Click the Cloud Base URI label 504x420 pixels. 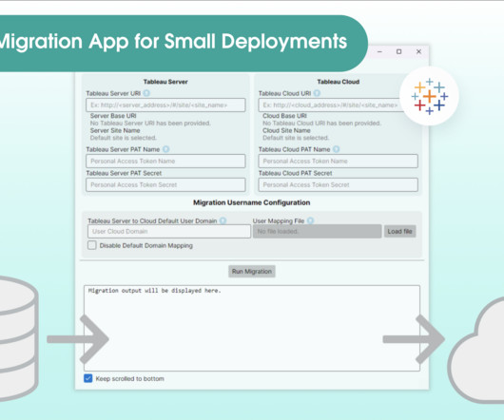[x=284, y=116]
